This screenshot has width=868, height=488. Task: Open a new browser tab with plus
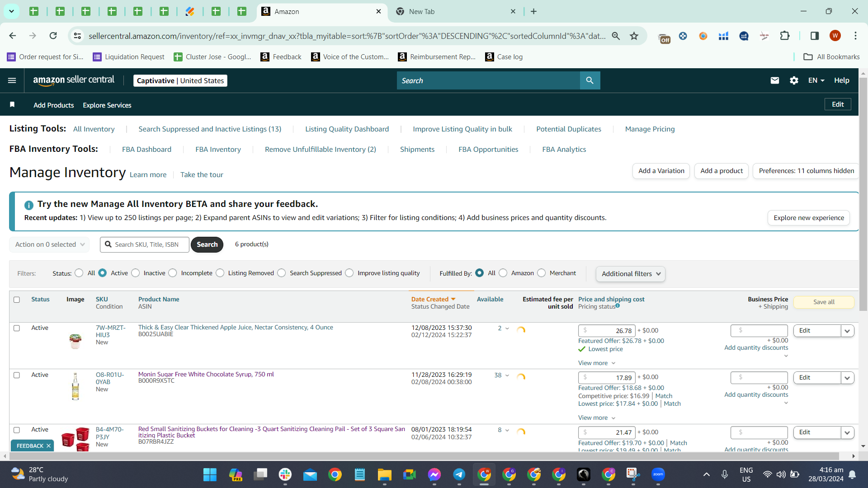tap(533, 11)
